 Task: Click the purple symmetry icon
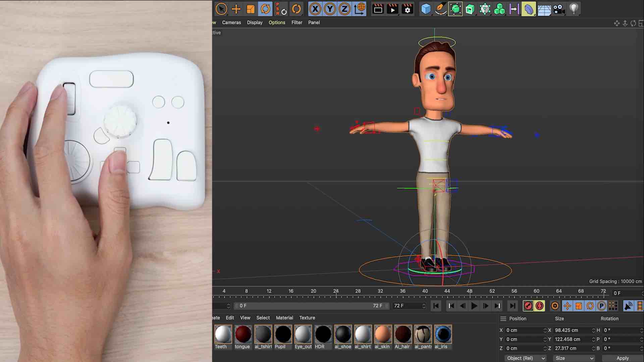pos(514,9)
